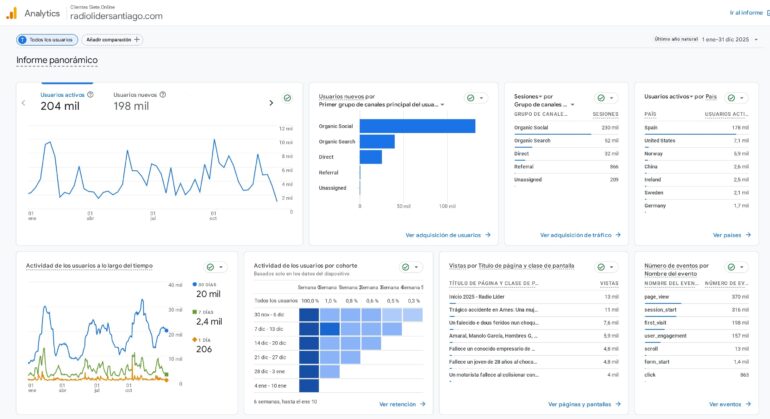Click the radiolidersantiago.com property selector

[x=116, y=16]
